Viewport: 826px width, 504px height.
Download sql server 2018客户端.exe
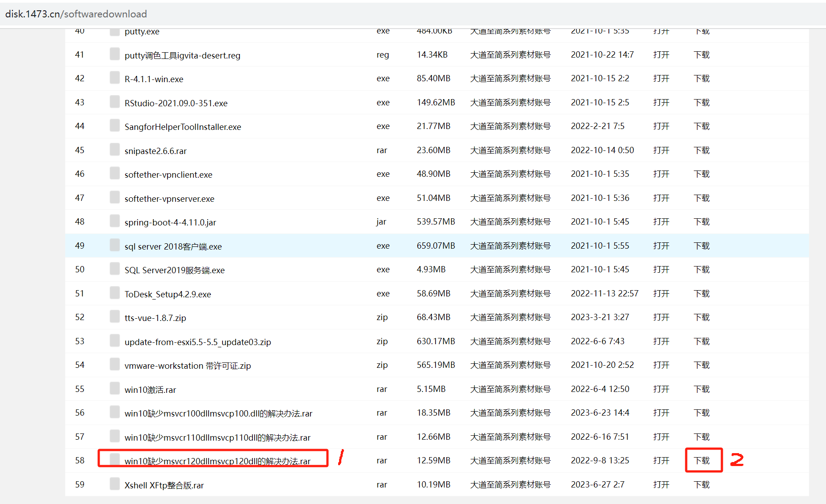tap(702, 246)
